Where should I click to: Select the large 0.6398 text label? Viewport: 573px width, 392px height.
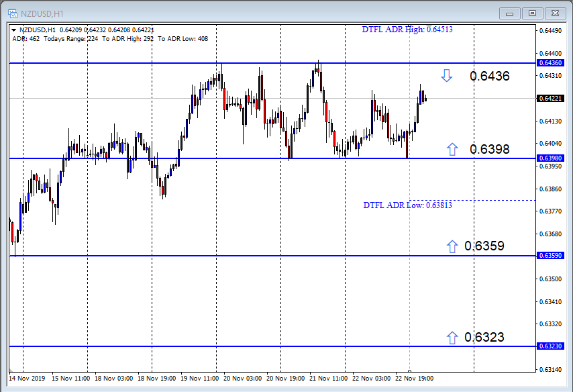pos(489,149)
